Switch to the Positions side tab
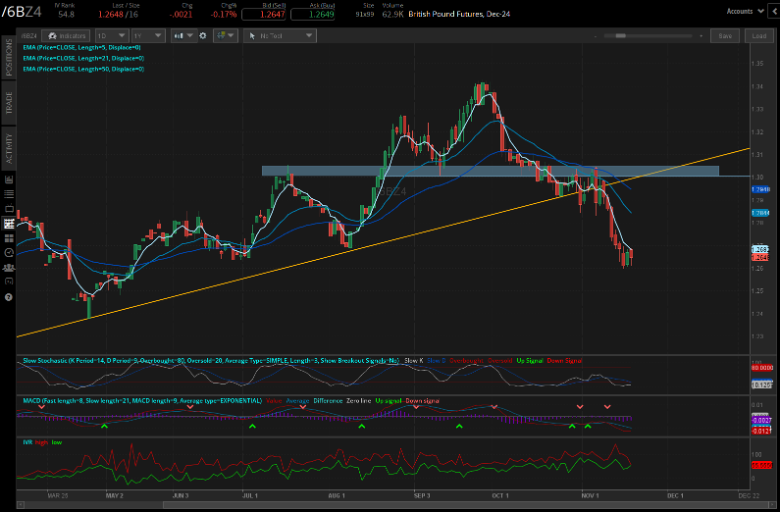780x515 pixels. [9, 58]
